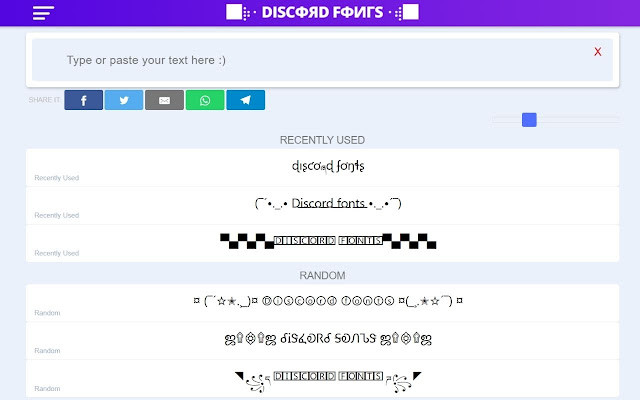This screenshot has height=400, width=640.
Task: Click the text input field
Action: tap(322, 60)
